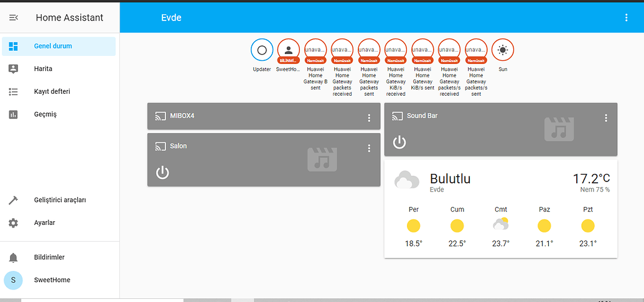Click the Sound Bar card title

422,116
